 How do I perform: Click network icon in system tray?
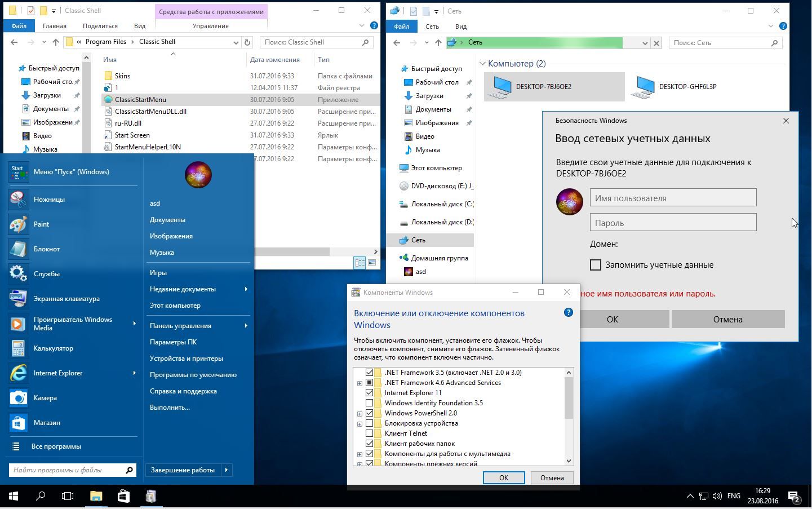coord(704,496)
